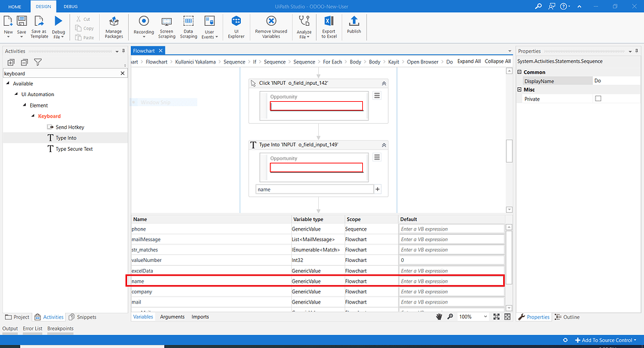Collapse the Type Into INPUT activity
The height and width of the screenshot is (348, 644).
tap(384, 145)
